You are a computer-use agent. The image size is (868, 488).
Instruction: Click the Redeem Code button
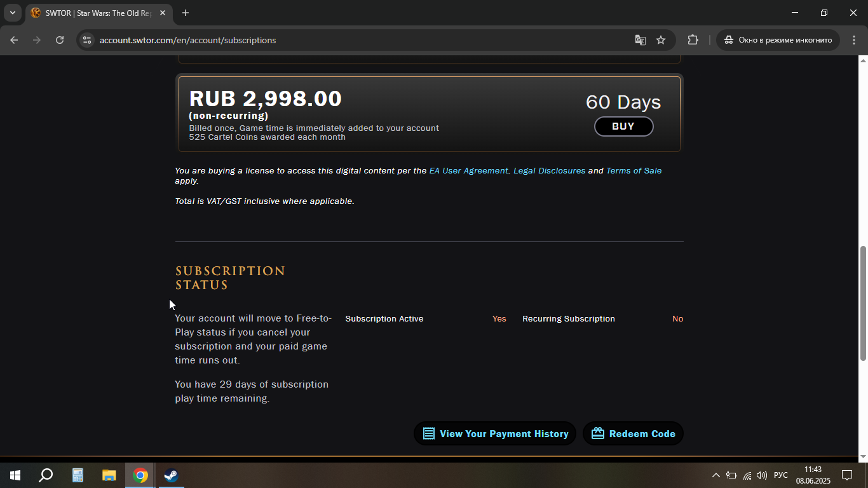coord(633,433)
